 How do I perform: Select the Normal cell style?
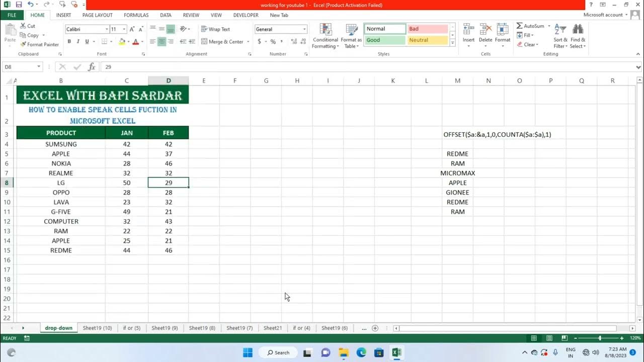[x=385, y=29]
